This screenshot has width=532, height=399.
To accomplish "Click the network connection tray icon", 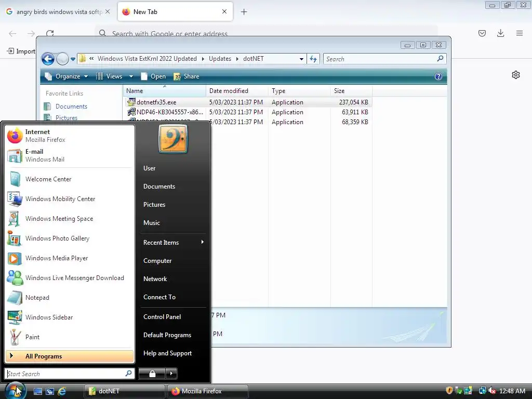I will point(482,391).
